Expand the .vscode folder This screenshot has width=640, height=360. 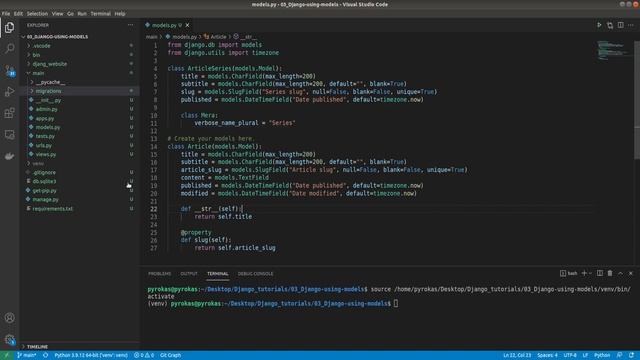(42, 46)
